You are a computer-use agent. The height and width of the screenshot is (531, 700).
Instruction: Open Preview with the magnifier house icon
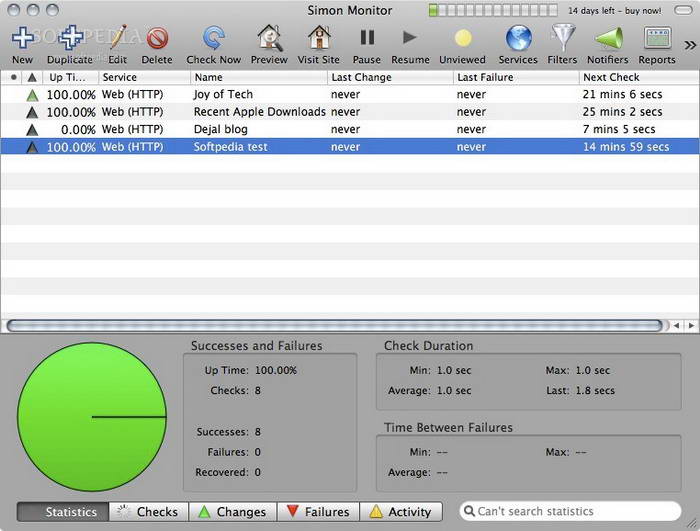pyautogui.click(x=269, y=38)
